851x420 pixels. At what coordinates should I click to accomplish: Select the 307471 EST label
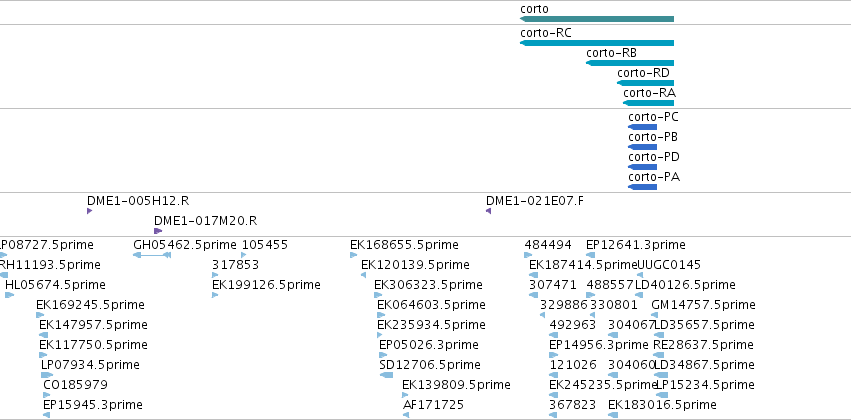552,285
